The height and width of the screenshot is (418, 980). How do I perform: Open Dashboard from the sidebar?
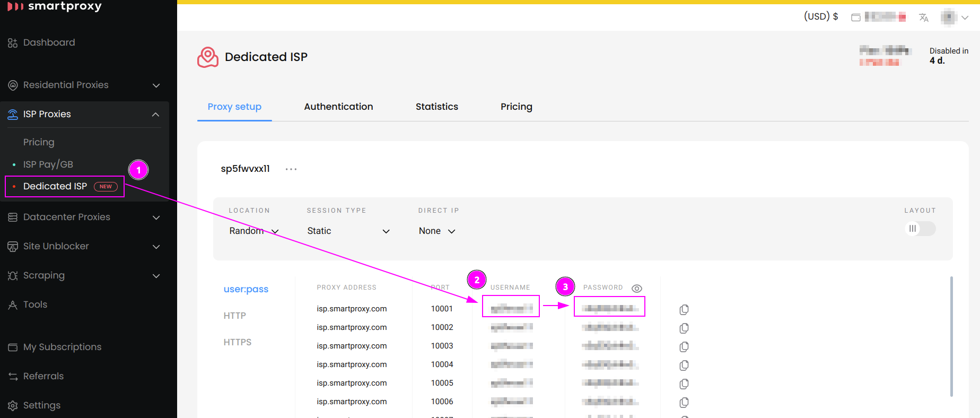click(x=49, y=42)
